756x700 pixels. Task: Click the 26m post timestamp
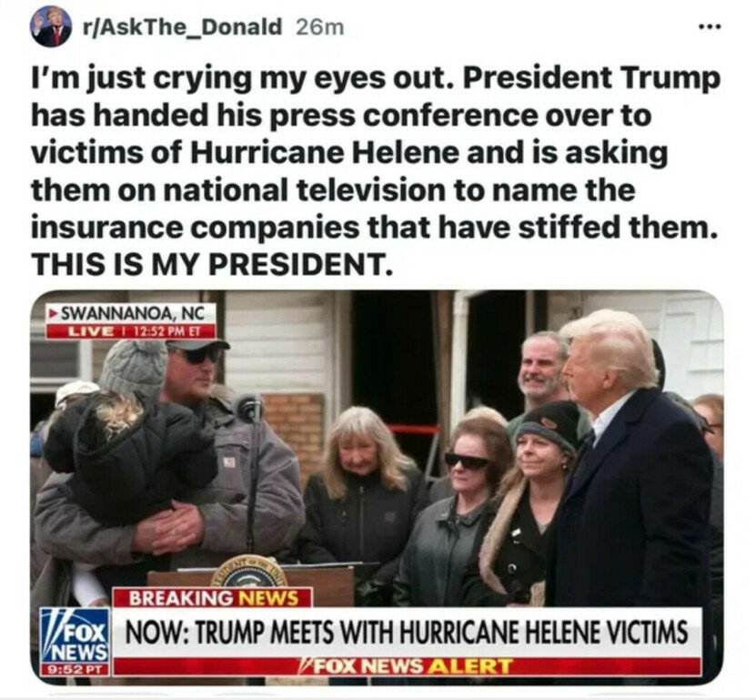pos(319,27)
